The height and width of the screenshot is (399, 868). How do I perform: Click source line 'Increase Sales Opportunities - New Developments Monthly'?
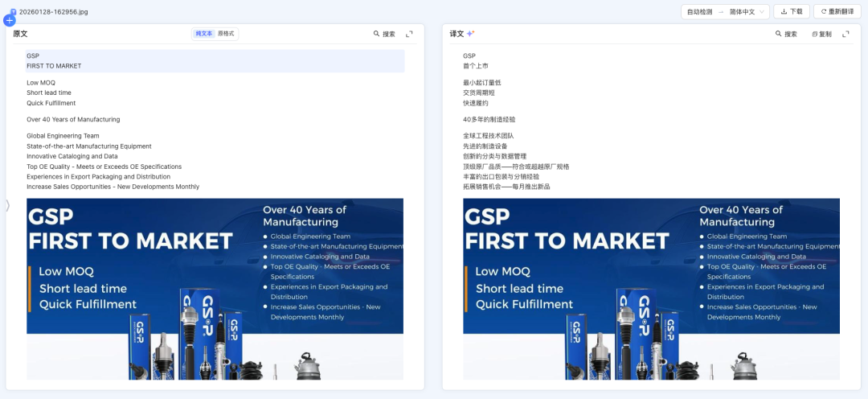pos(113,187)
